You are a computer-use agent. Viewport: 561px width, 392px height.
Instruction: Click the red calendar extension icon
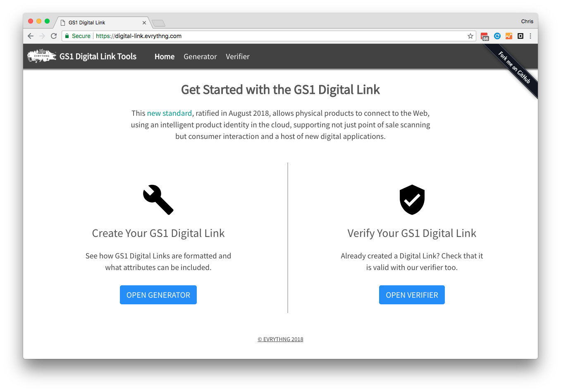(485, 36)
